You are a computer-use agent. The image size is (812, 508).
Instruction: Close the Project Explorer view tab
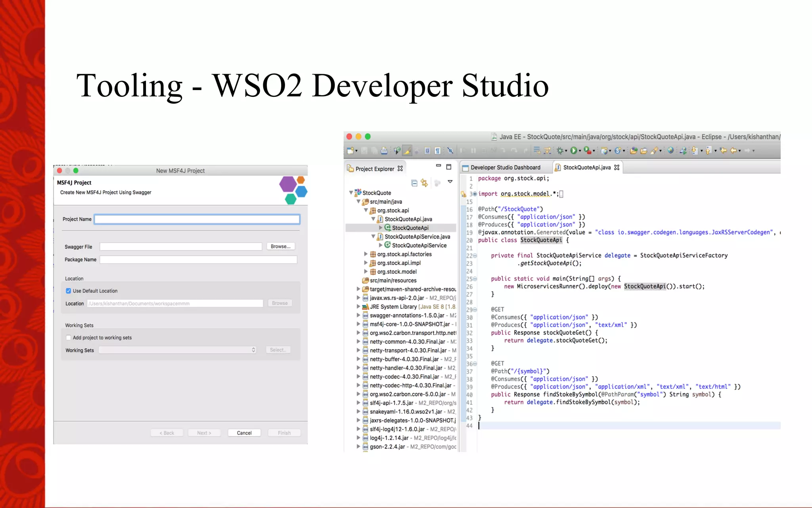[400, 169]
